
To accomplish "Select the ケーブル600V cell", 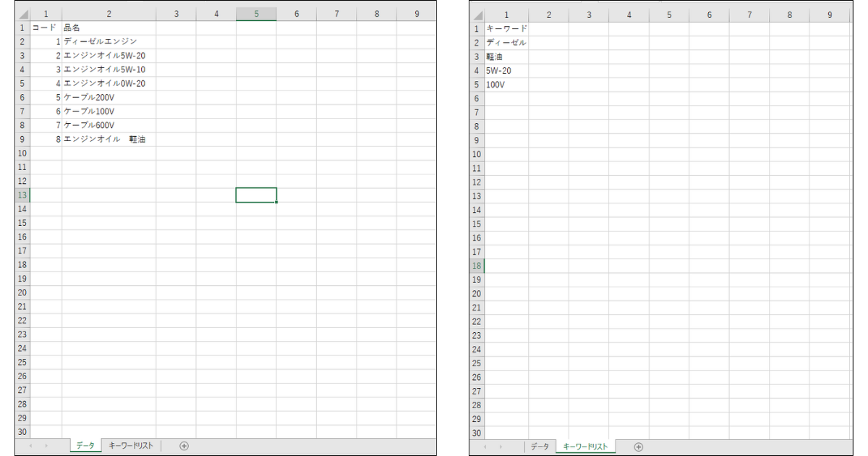I will tap(109, 125).
